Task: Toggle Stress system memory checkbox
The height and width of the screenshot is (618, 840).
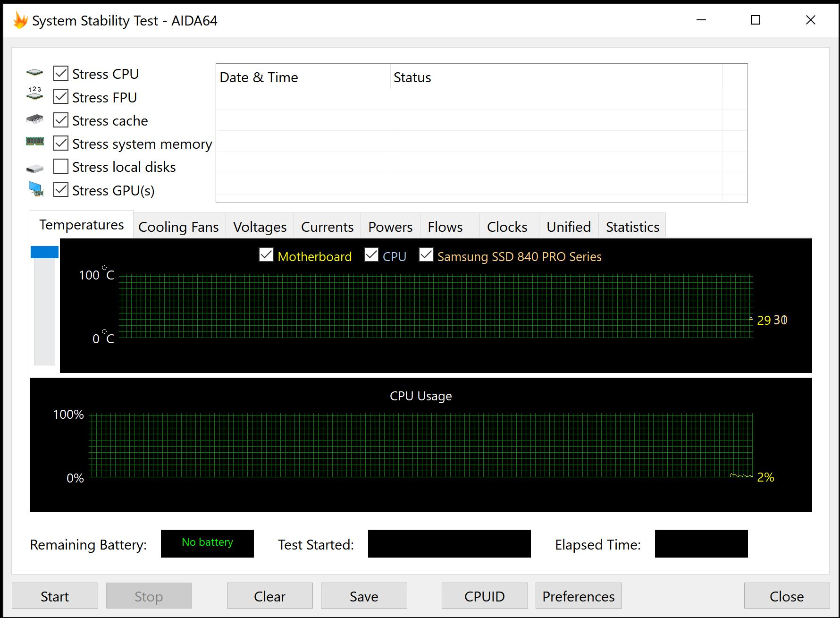Action: [61, 143]
